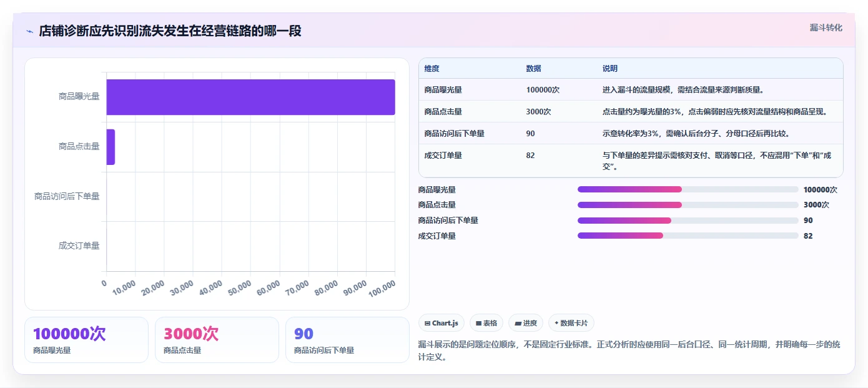
Task: Select table cell 82 in 成交订单量 row
Action: pos(530,155)
